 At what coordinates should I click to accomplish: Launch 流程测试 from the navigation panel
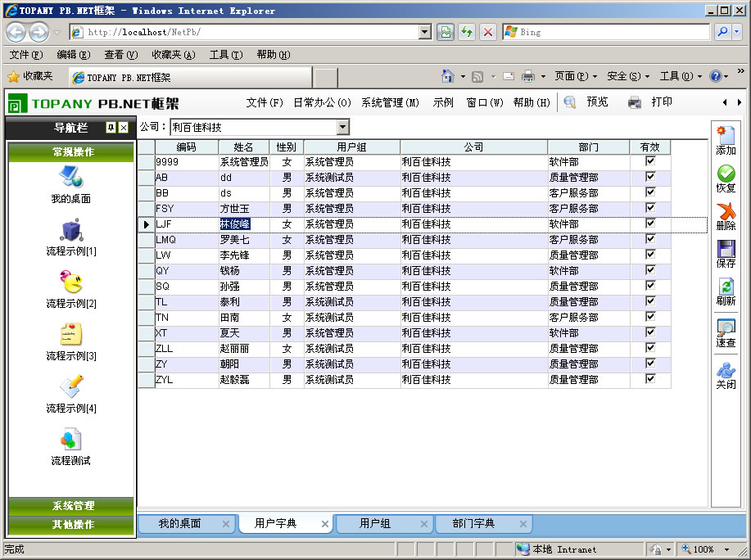tap(70, 448)
